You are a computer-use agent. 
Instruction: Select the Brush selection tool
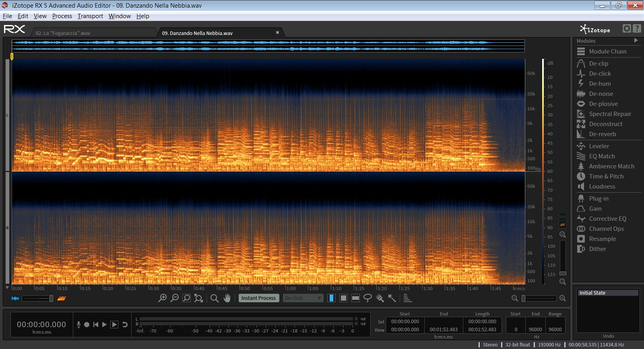[380, 298]
